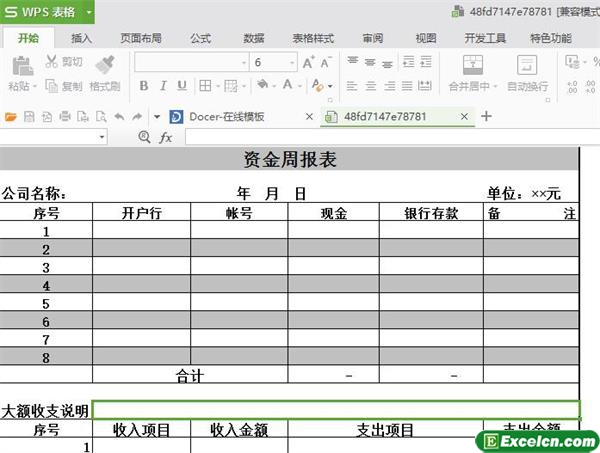The image size is (600, 453).
Task: Add a new document tab
Action: coord(486,116)
